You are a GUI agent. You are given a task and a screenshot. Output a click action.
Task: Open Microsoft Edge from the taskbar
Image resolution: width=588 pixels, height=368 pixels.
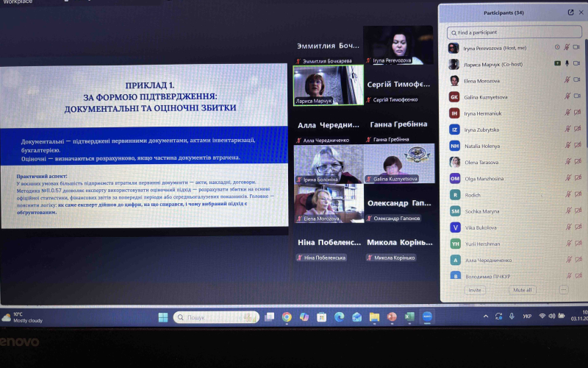coord(339,316)
